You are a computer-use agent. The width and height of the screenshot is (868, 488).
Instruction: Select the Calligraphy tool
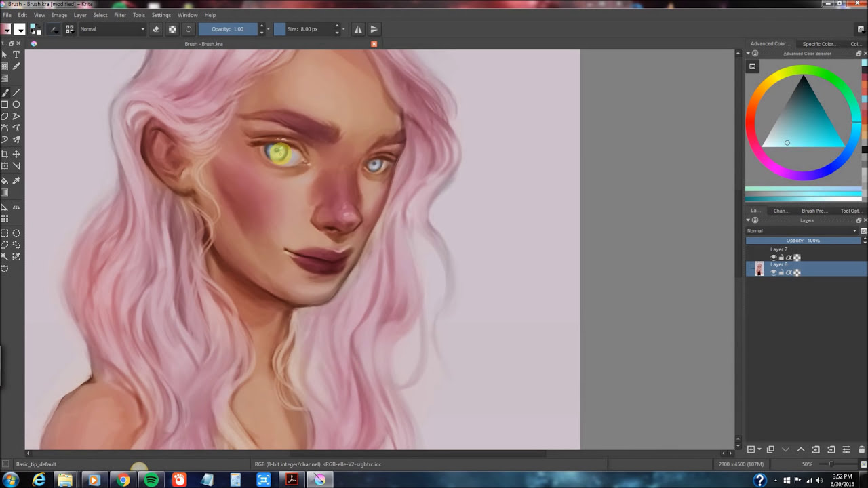tap(16, 66)
